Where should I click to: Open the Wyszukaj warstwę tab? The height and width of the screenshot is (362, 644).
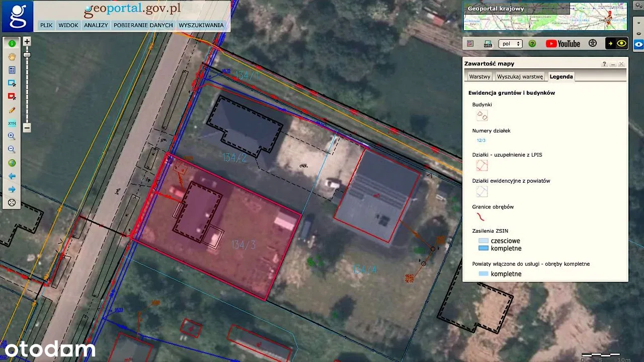520,77
